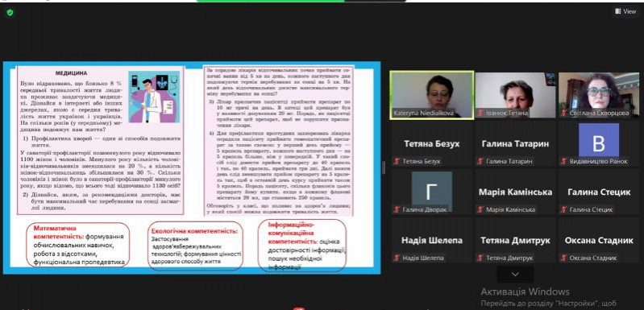Click divider handle between slide and gallery
644x310 pixels.
384,167
